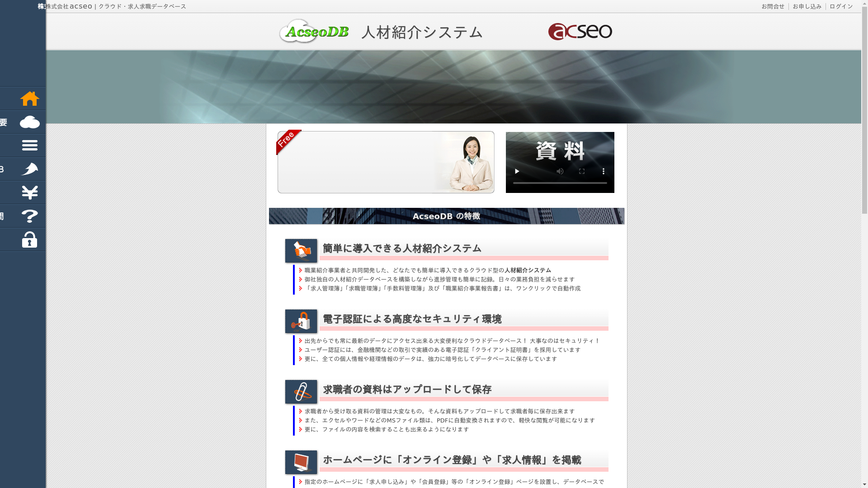Screen dimensions: 868x488
Task: Open the acseo company logo
Action: point(580,32)
